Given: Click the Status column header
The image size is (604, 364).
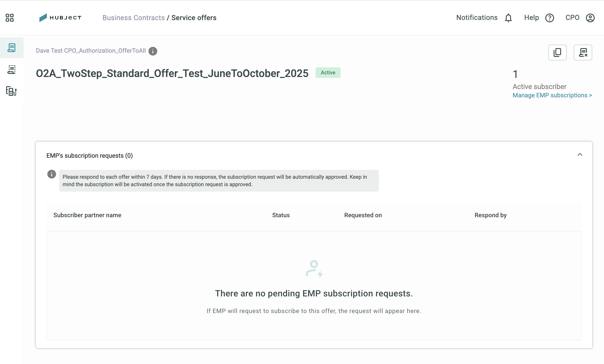Looking at the screenshot, I should point(281,215).
